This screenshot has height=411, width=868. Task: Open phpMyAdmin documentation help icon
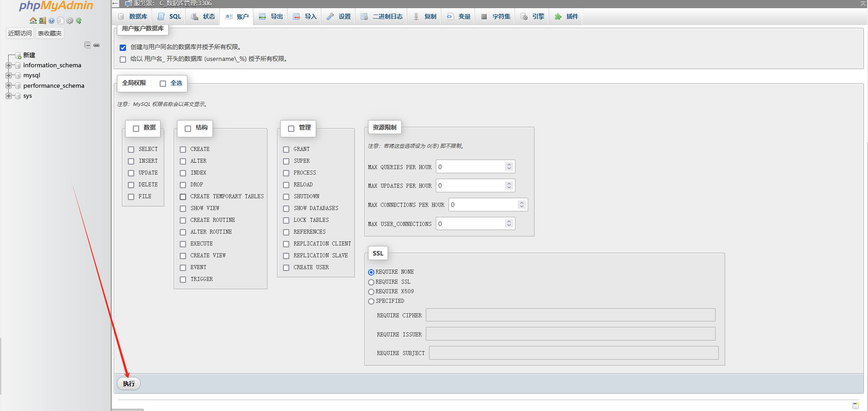[51, 20]
